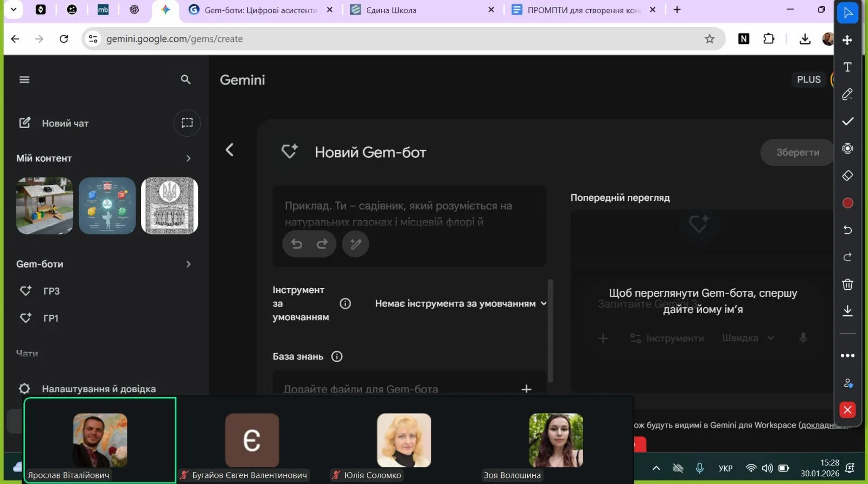This screenshot has height=484, width=868.
Task: Switch to the pinned ChatGPT tab
Action: 134,9
